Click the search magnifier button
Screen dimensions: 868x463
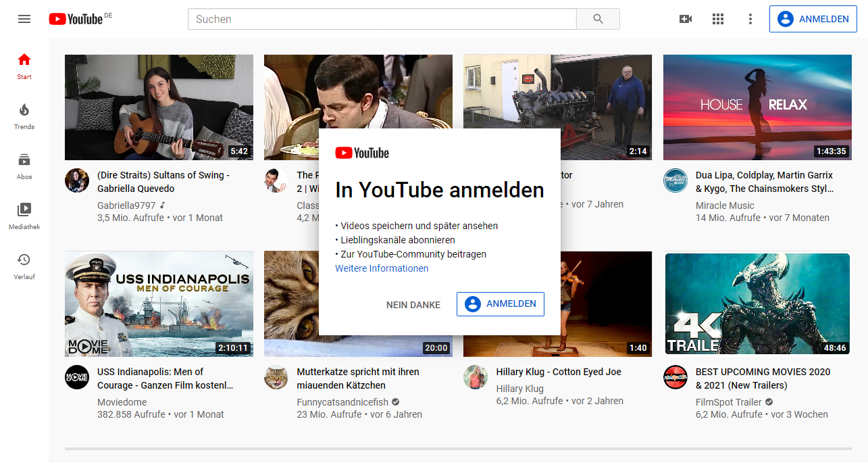[598, 19]
